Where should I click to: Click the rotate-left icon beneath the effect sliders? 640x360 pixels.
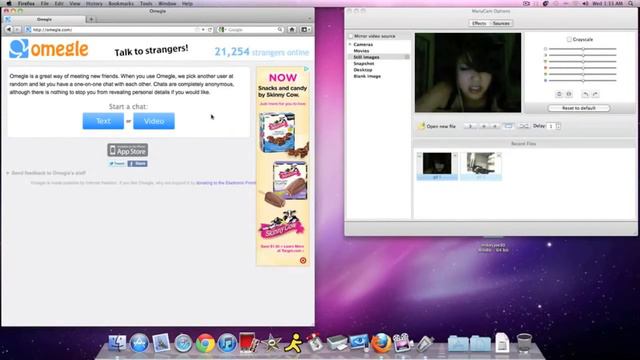pos(559,94)
